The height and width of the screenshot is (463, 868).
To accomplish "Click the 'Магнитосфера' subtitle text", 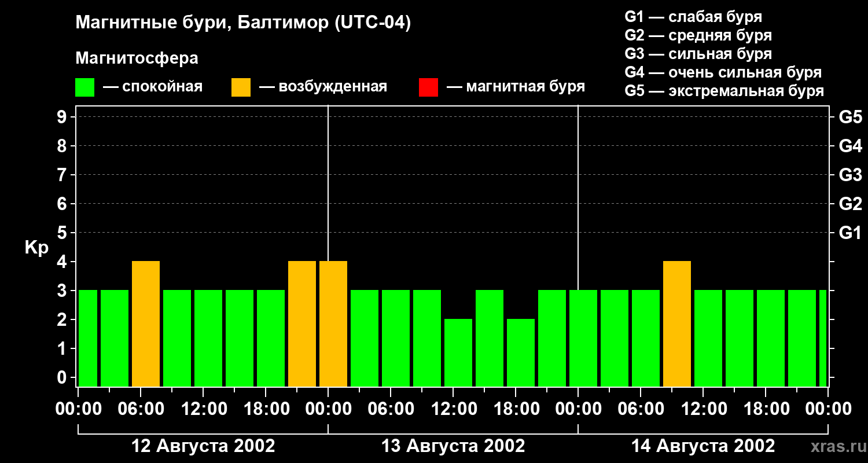I will tap(137, 58).
